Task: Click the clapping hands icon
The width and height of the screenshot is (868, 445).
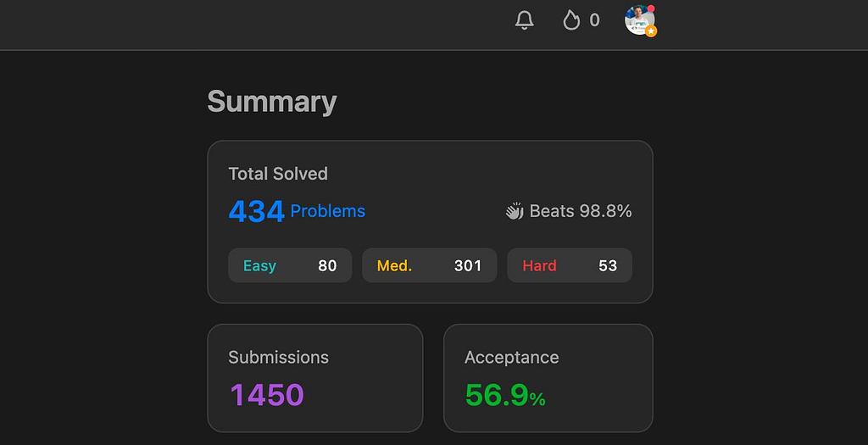Action: pyautogui.click(x=515, y=212)
